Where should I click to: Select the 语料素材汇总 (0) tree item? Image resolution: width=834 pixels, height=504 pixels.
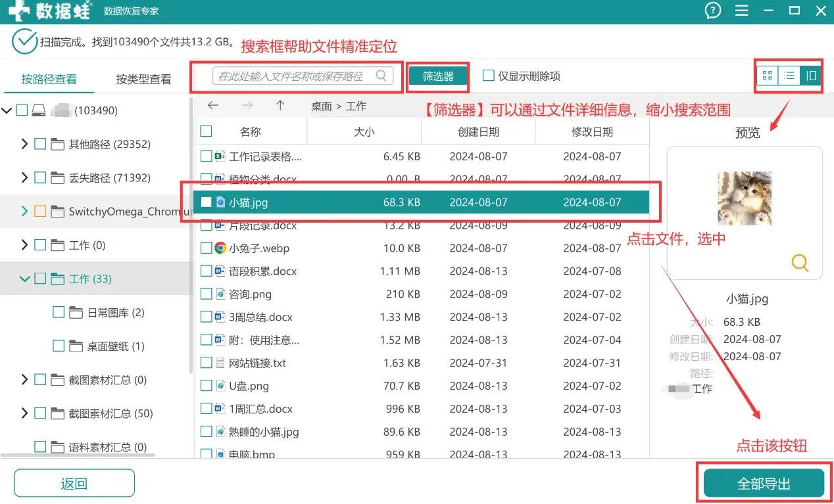pos(108,447)
